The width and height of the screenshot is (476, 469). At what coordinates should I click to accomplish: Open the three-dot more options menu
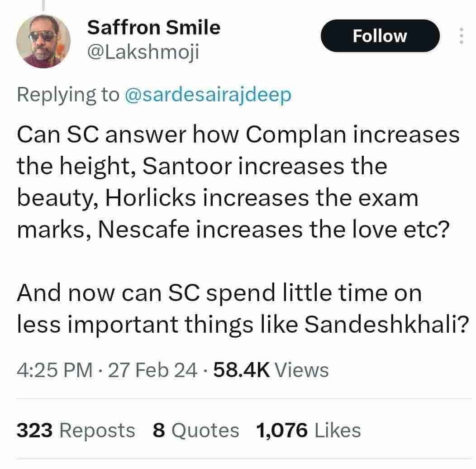point(461,36)
